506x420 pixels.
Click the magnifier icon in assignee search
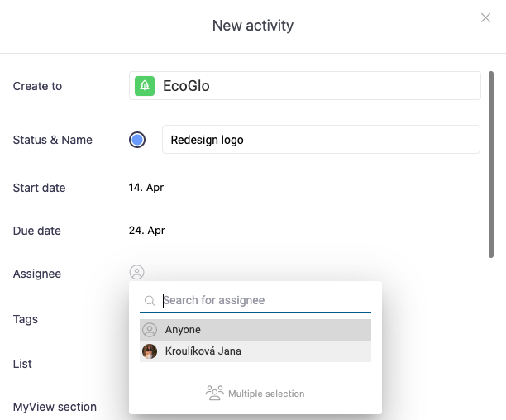click(x=150, y=301)
